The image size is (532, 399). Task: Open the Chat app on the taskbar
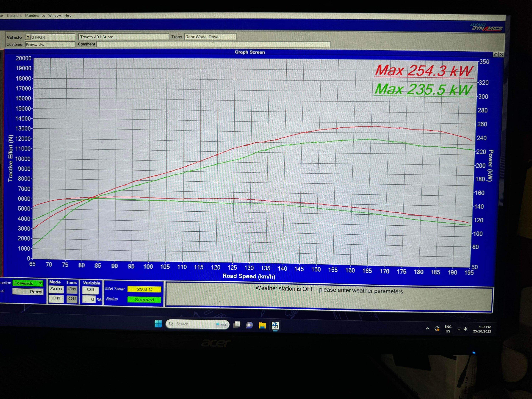coord(249,325)
